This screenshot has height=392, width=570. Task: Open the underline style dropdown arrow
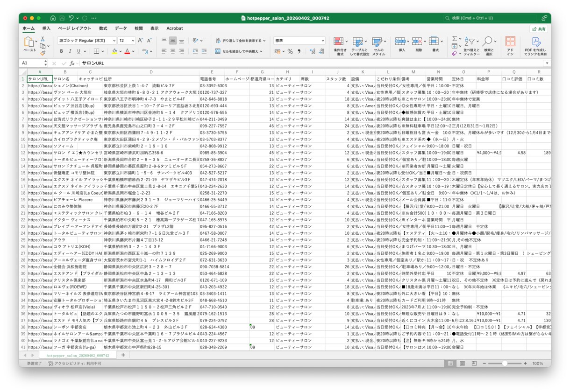tap(85, 51)
